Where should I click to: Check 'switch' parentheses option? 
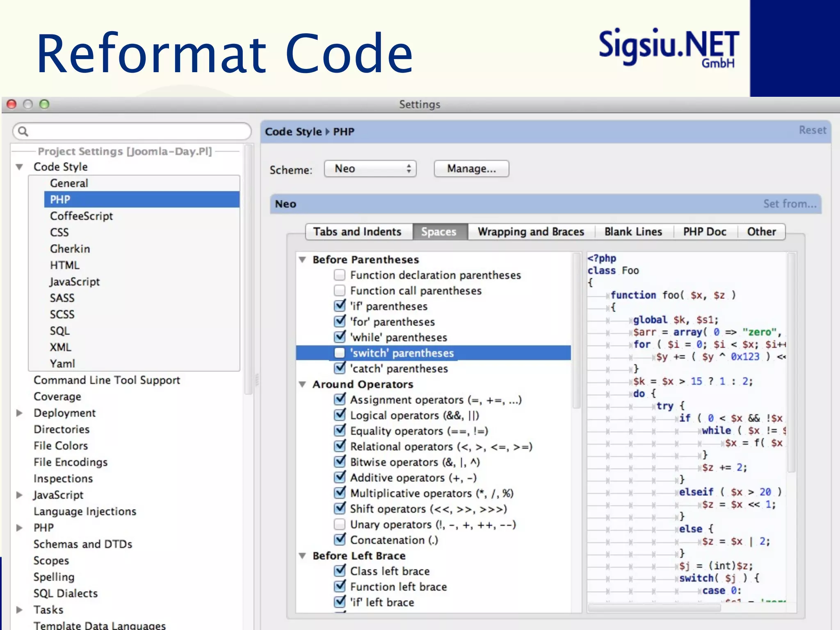click(x=340, y=353)
